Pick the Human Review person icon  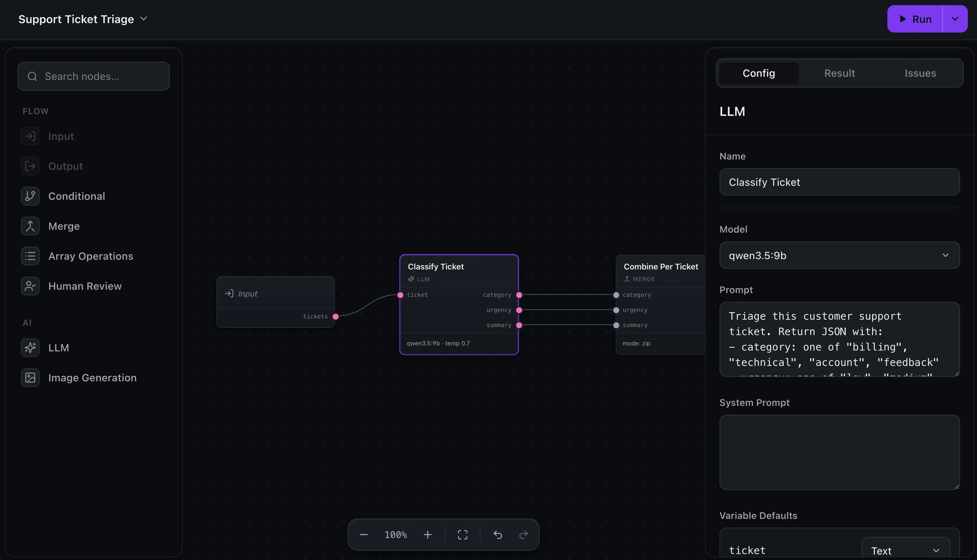[x=30, y=286]
